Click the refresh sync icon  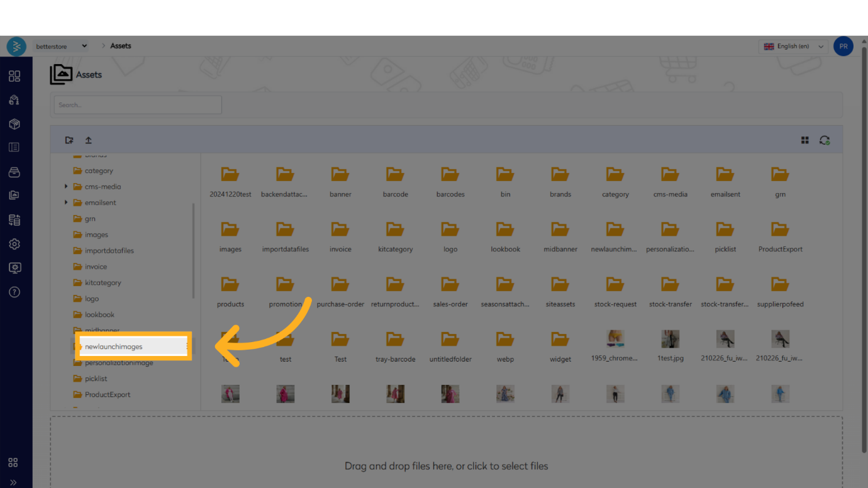(x=824, y=140)
